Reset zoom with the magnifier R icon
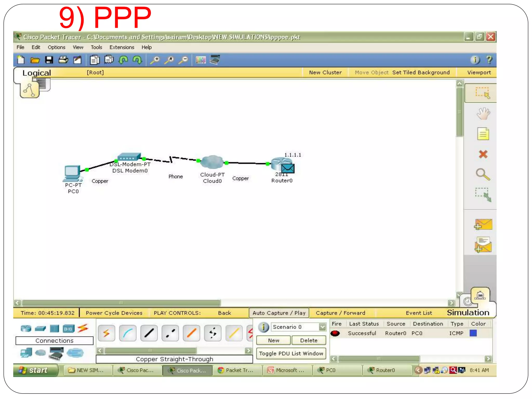Screen dimensions: 532x399 tap(169, 60)
